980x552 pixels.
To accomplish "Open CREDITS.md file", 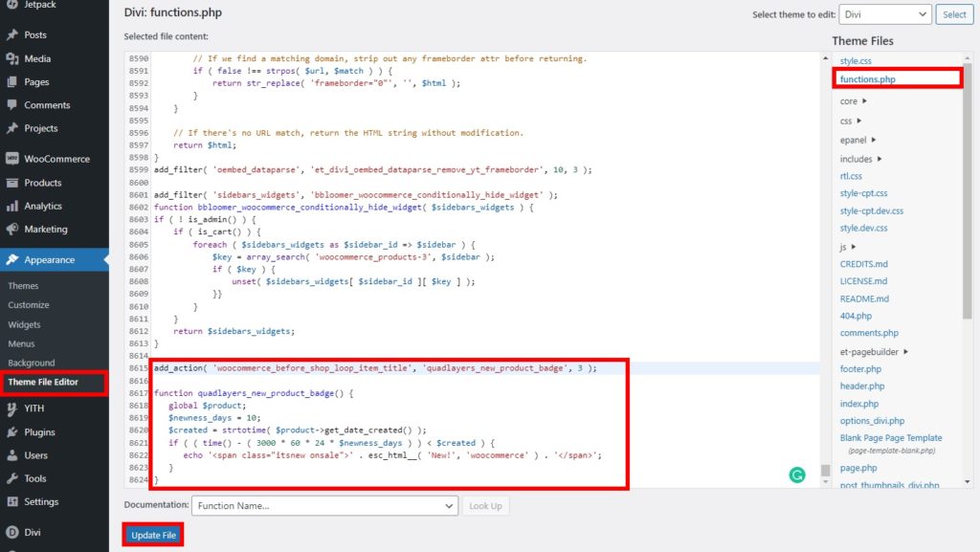I will 863,264.
